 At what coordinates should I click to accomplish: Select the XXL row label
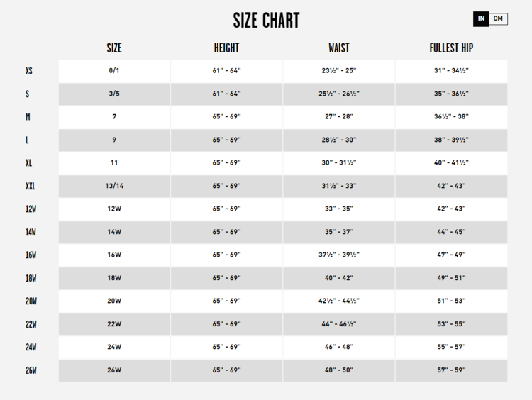pyautogui.click(x=31, y=186)
